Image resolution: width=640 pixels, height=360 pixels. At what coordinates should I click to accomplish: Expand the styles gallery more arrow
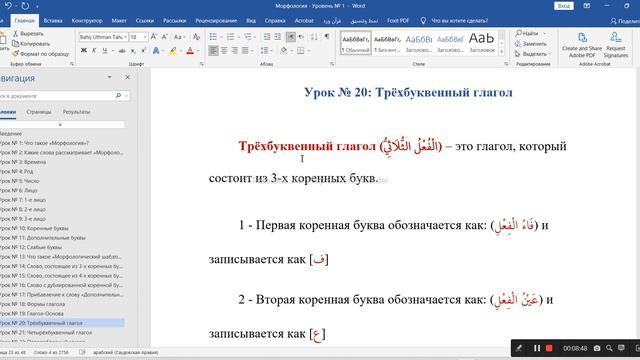[502, 52]
